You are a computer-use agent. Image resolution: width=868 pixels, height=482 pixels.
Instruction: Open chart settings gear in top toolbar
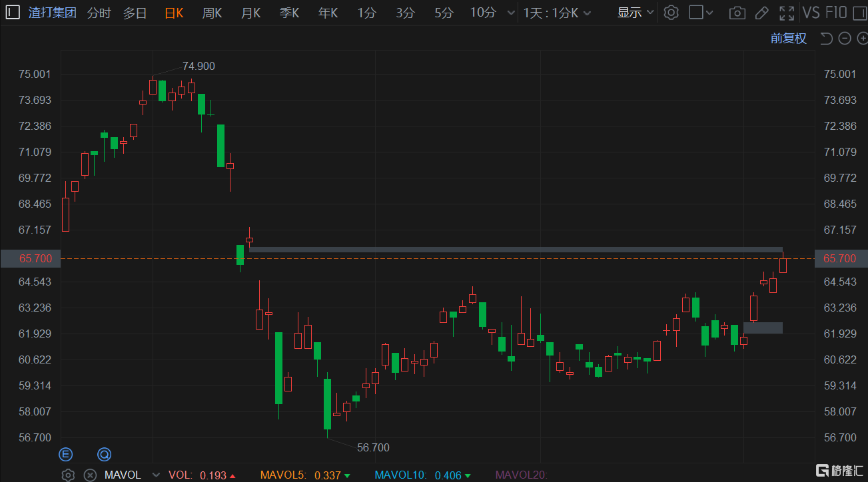coord(671,13)
